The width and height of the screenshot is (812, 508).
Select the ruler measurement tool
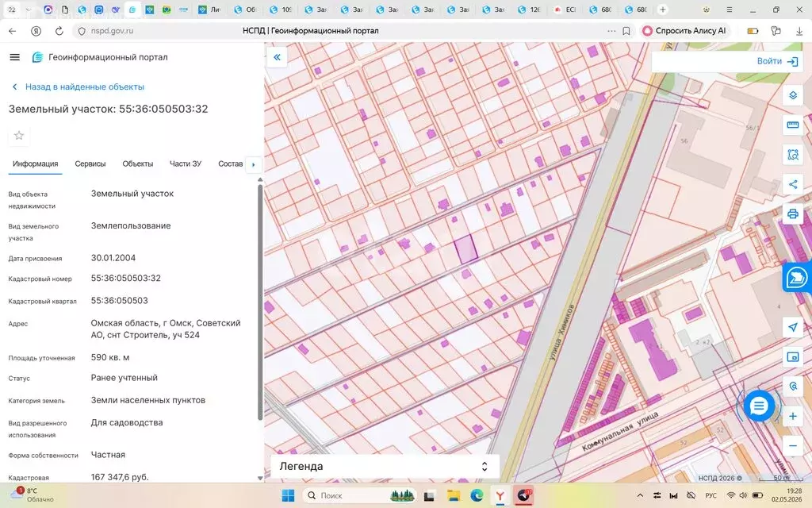(x=793, y=125)
